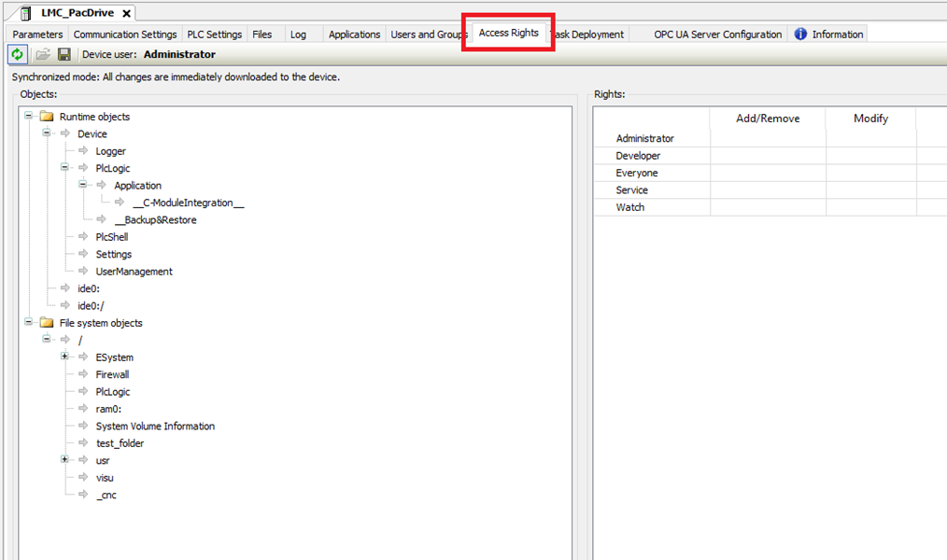
Task: Open the OPC UA Server Configuration tab
Action: (x=717, y=35)
